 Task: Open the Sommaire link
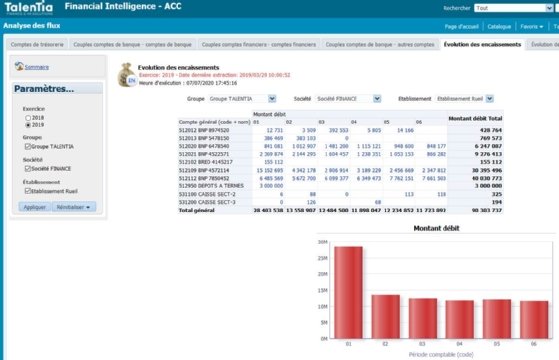click(37, 67)
